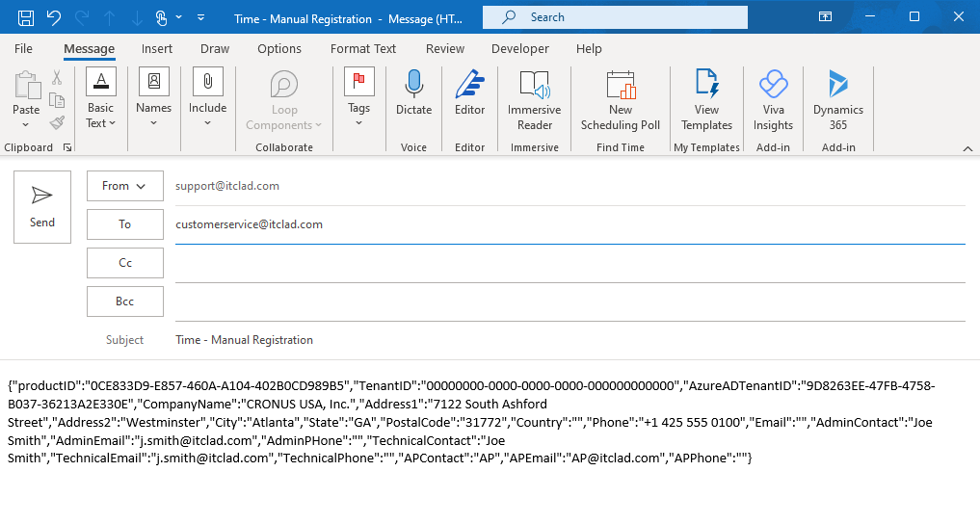Open the Help tab

click(589, 49)
